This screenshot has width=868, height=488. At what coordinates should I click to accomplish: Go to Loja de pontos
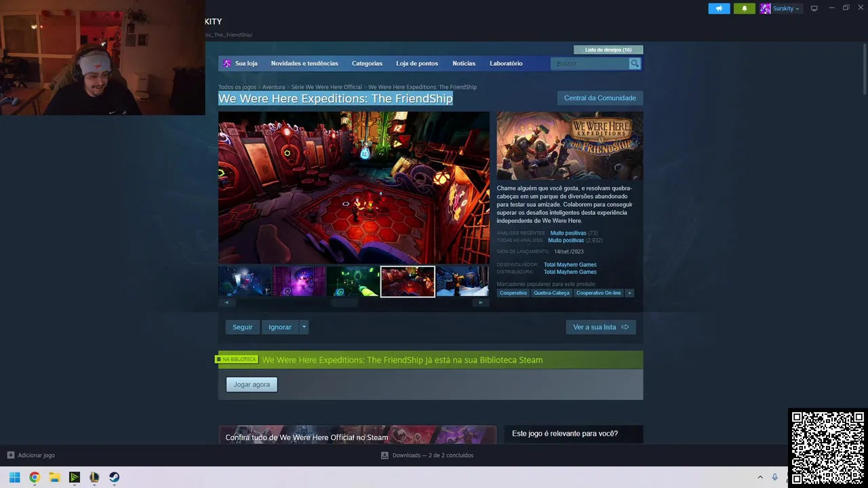417,63
